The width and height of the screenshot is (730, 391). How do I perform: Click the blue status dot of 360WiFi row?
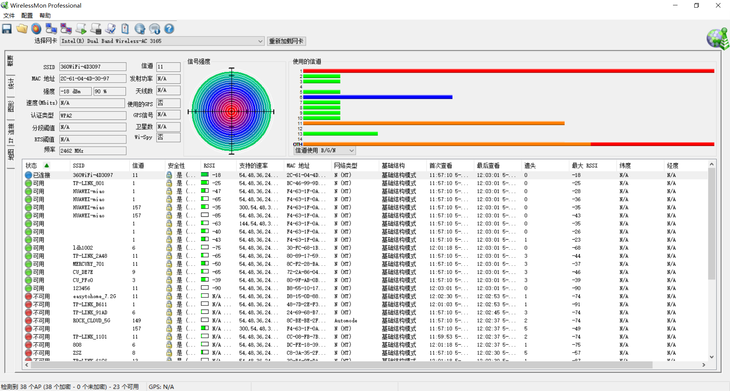[28, 175]
